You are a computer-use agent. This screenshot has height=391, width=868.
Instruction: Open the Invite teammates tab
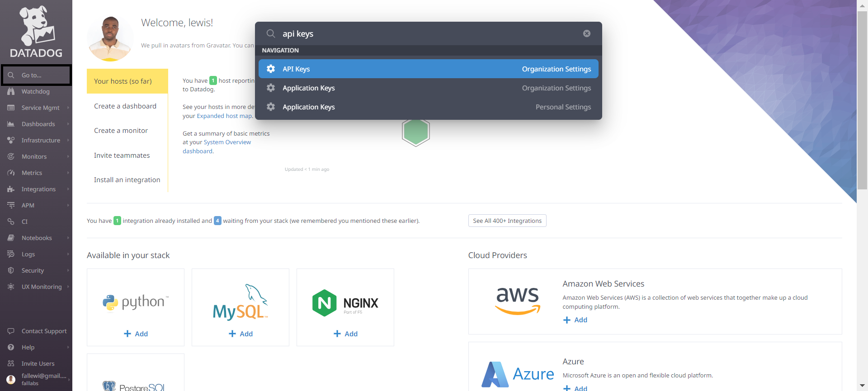127,155
